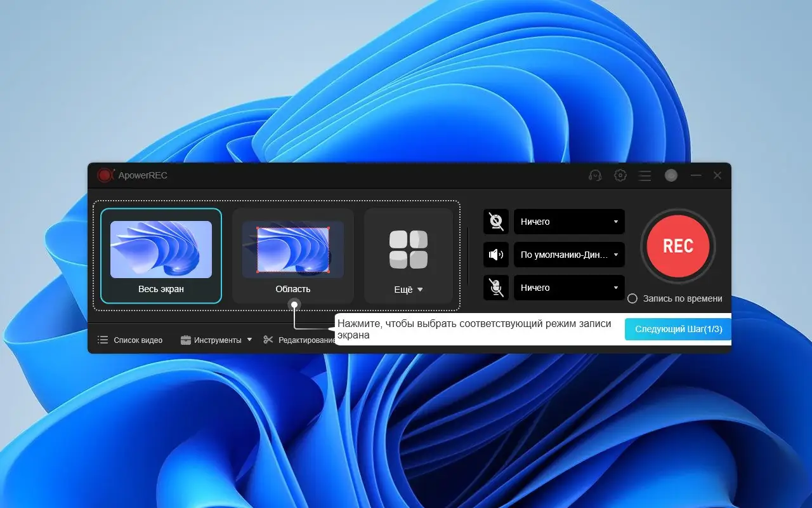Toggle the webcam icon button
Viewport: 812px width, 508px height.
click(496, 222)
